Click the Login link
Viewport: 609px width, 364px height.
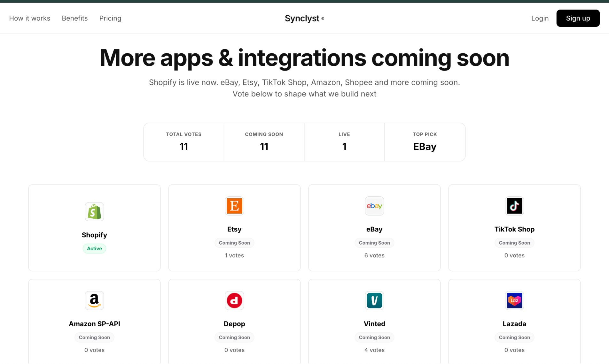click(x=540, y=18)
